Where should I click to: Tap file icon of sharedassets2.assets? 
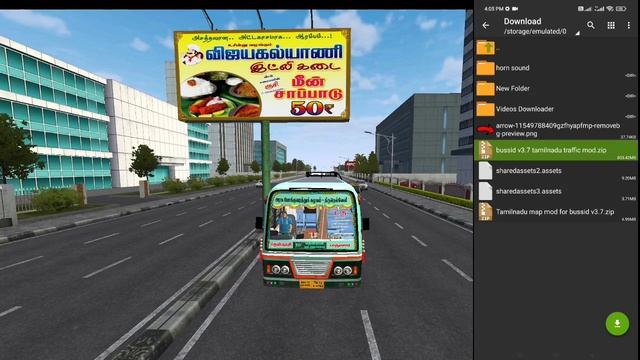(485, 171)
